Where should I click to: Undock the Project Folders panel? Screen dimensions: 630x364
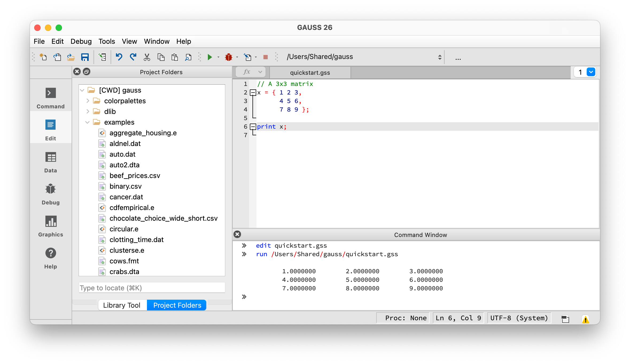87,72
